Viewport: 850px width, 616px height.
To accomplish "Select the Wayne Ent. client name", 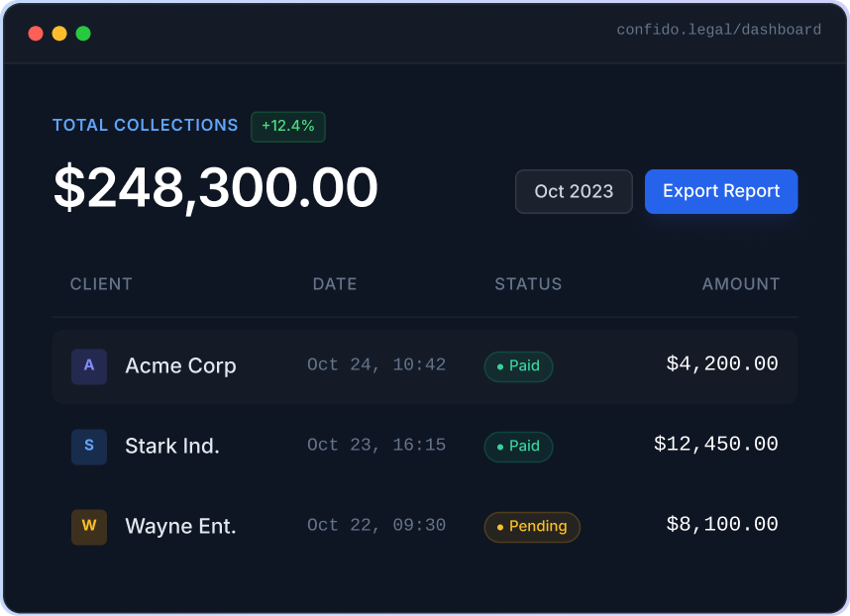I will tap(180, 527).
